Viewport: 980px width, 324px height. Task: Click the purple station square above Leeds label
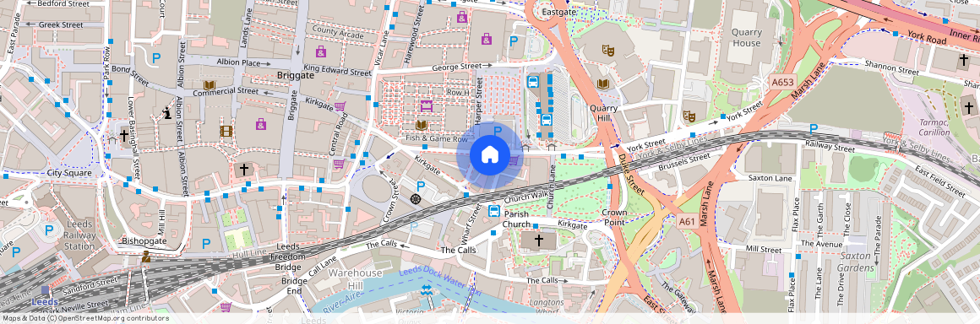(x=45, y=290)
